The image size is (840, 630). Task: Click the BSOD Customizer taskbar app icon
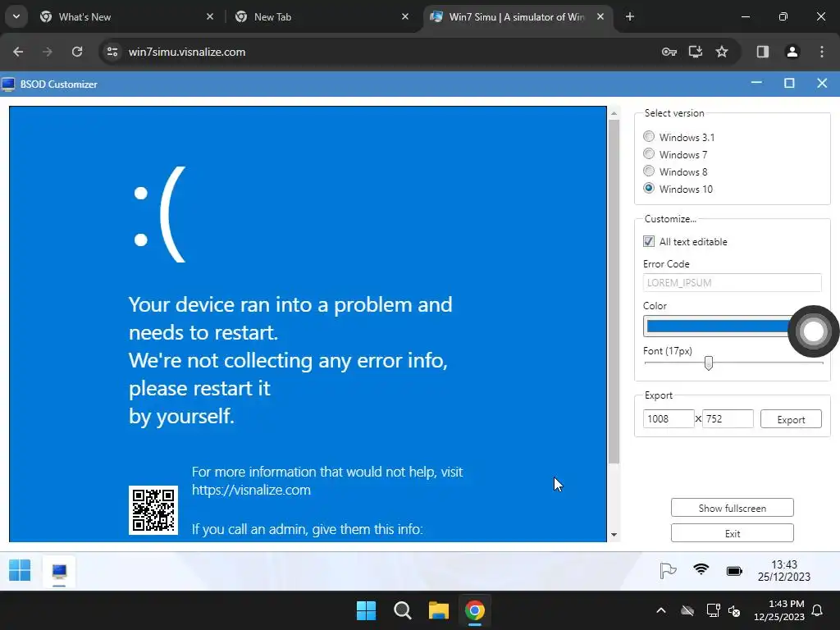click(x=59, y=572)
